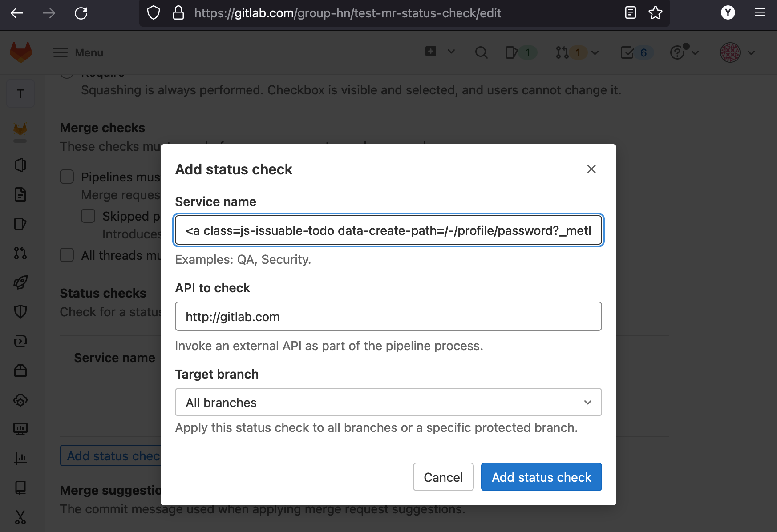Open the search magnifier icon

[x=481, y=52]
